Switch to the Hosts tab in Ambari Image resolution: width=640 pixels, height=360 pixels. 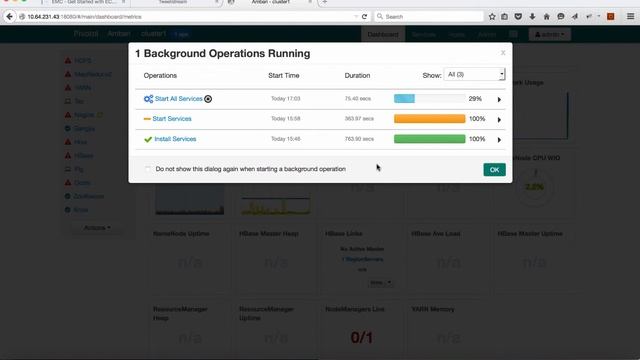[456, 35]
